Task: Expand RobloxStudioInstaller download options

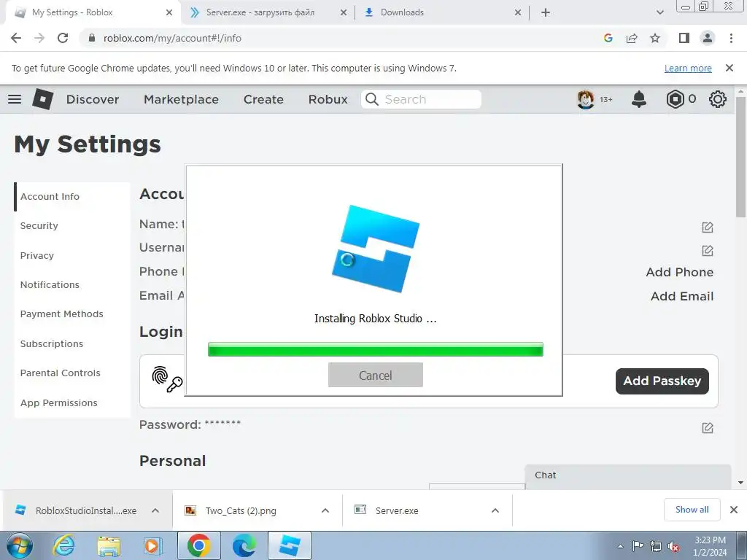Action: [155, 510]
